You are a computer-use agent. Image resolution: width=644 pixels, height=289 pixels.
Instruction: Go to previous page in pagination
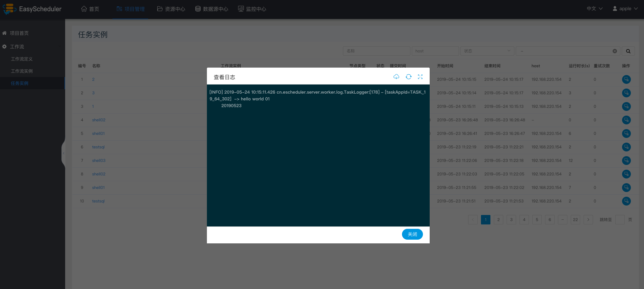tap(473, 220)
